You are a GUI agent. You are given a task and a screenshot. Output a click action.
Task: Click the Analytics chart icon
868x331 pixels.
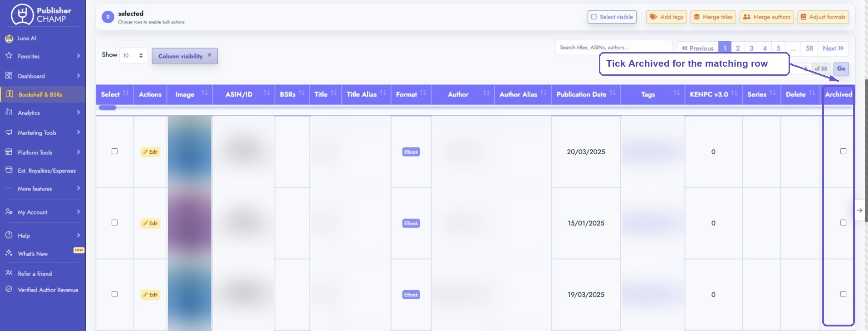[x=9, y=112]
